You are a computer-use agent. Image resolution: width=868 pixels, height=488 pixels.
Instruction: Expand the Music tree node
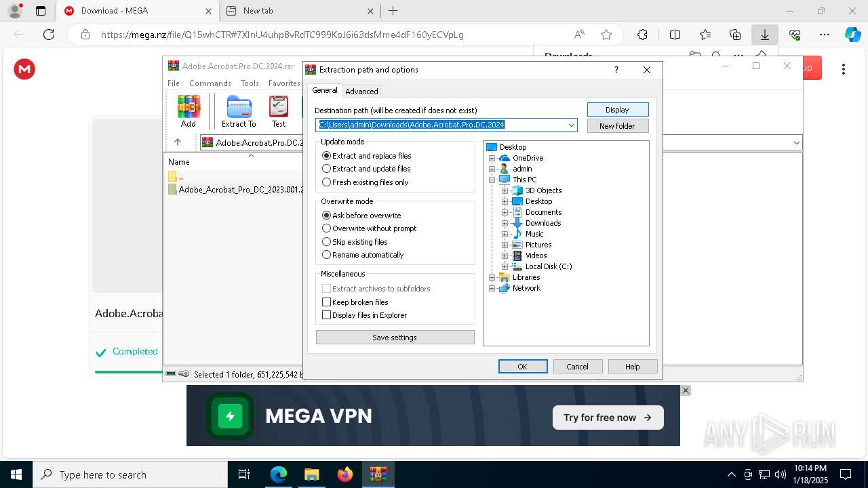pos(505,234)
